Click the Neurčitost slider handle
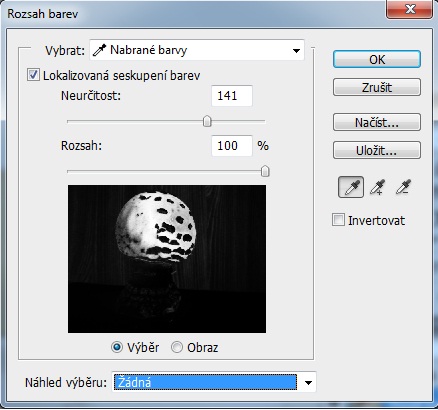Viewport: 438px width, 410px height. tap(207, 121)
